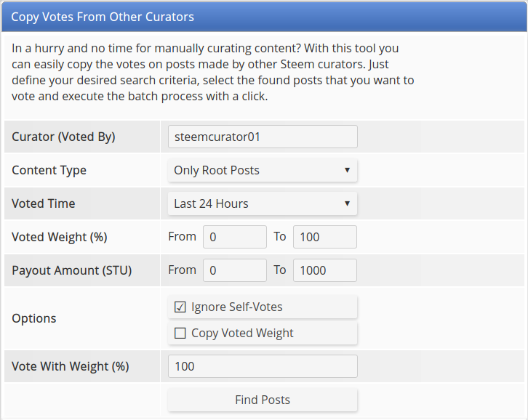Select the Payout Amount From field
Image resolution: width=528 pixels, height=420 pixels.
(234, 270)
